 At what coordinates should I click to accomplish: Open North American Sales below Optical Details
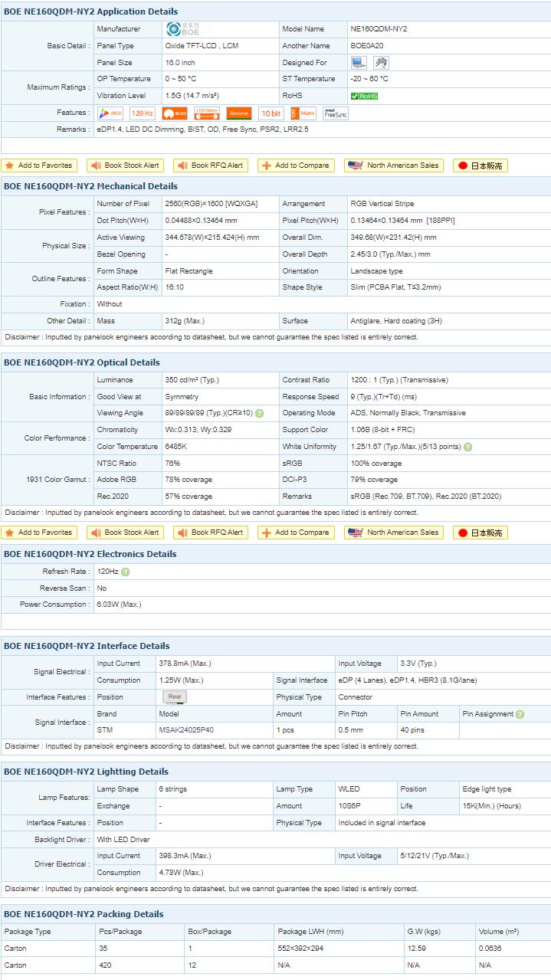click(x=395, y=533)
